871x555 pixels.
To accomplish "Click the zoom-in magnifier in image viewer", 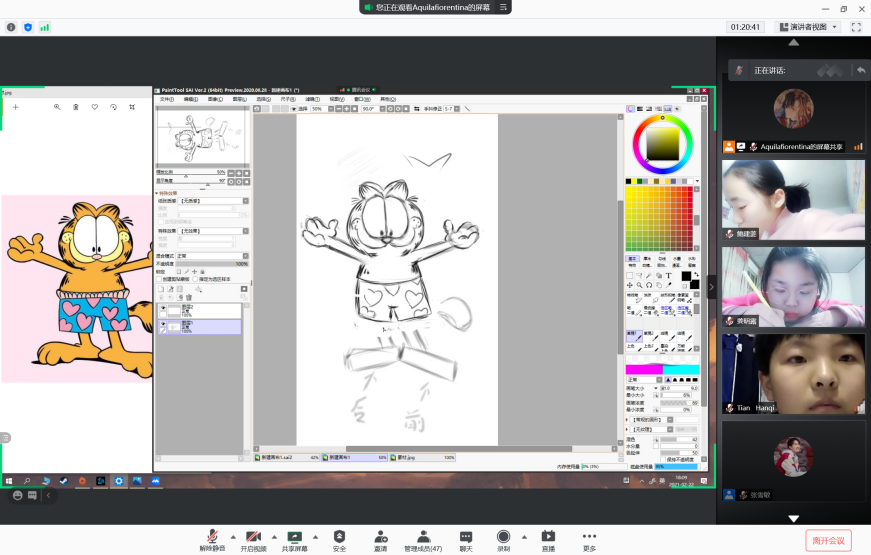I will pos(57,107).
